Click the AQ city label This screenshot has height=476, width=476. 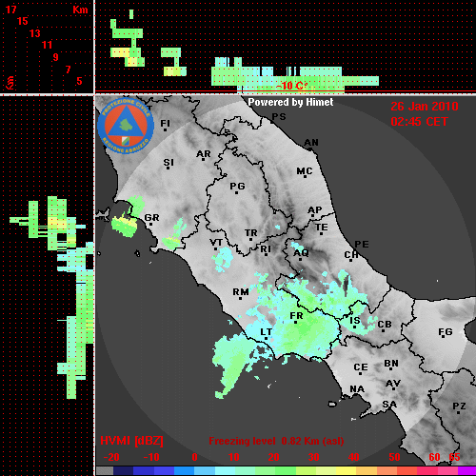pyautogui.click(x=301, y=253)
